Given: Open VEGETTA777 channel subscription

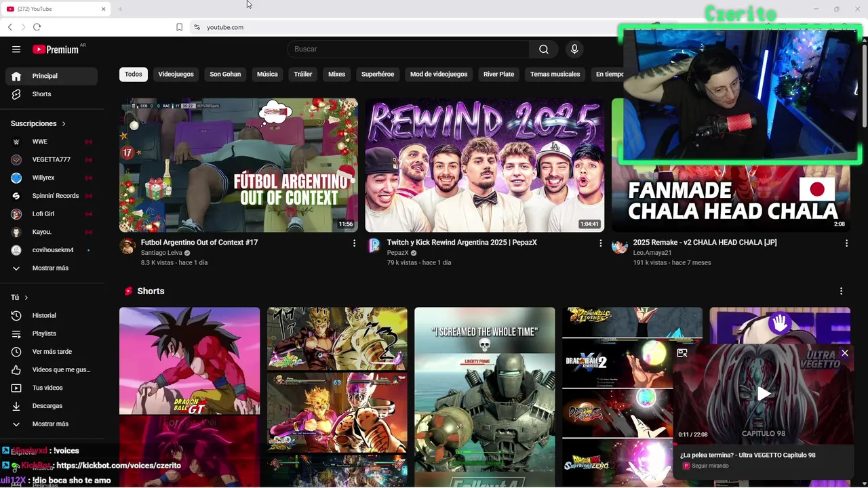Looking at the screenshot, I should [52, 159].
